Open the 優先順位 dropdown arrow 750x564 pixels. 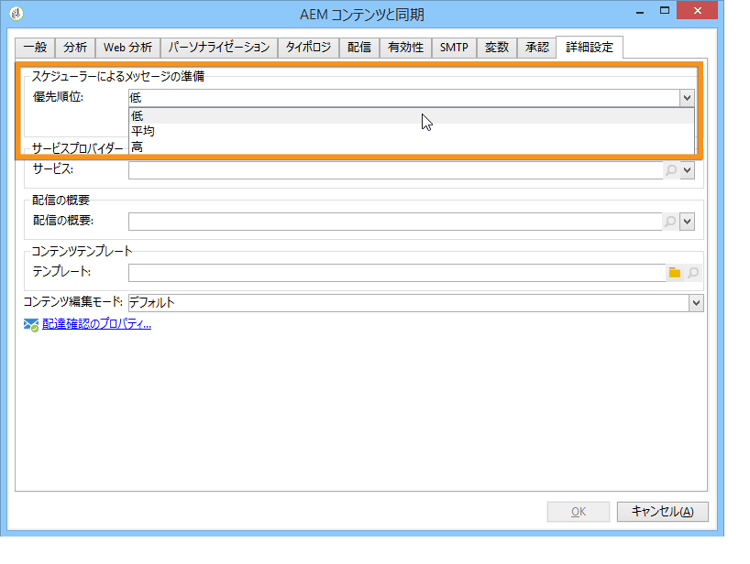[687, 98]
